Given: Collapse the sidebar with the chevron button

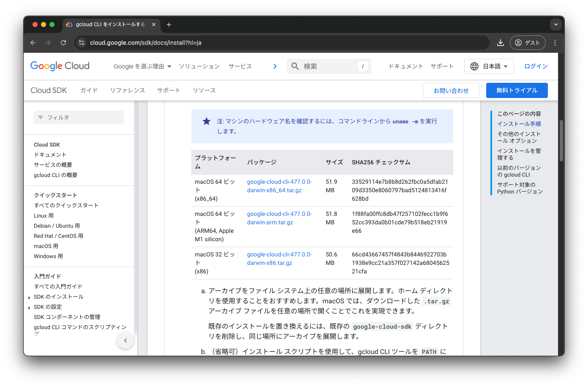Looking at the screenshot, I should point(125,341).
